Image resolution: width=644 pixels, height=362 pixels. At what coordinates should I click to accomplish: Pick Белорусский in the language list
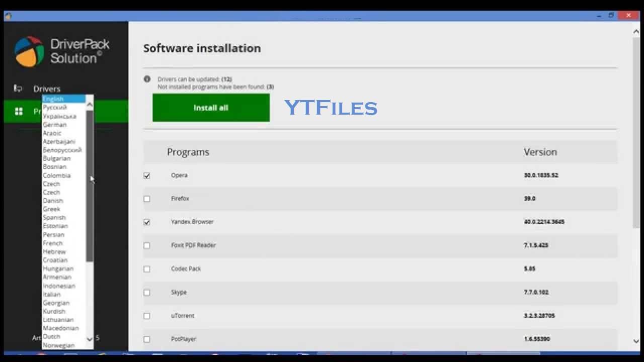(64, 150)
